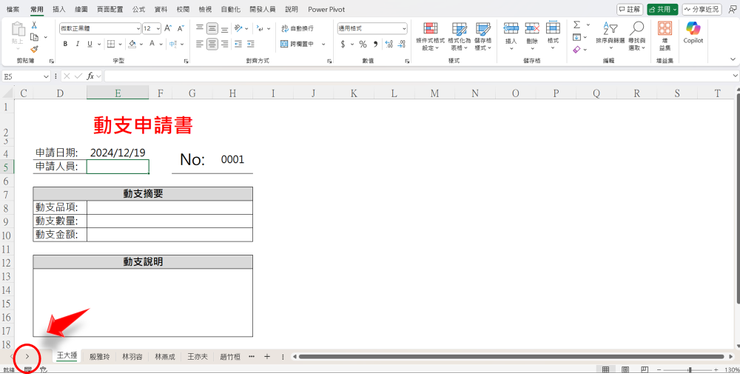The height and width of the screenshot is (374, 740).
Task: Open the Power Pivot tab
Action: click(326, 9)
